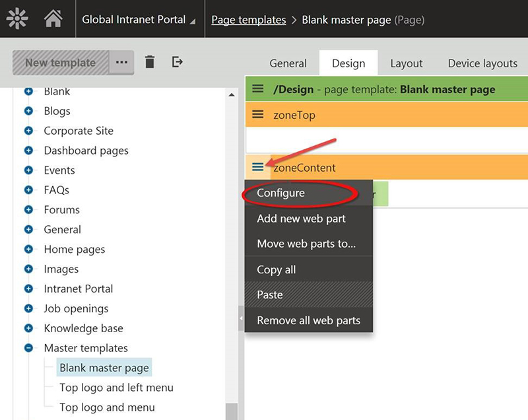
Task: Select Top logo and left menu template
Action: 116,388
